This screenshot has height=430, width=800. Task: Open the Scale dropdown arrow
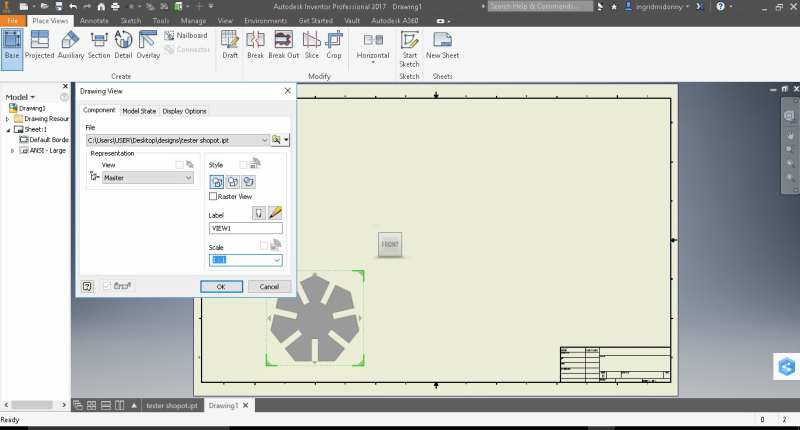point(277,260)
